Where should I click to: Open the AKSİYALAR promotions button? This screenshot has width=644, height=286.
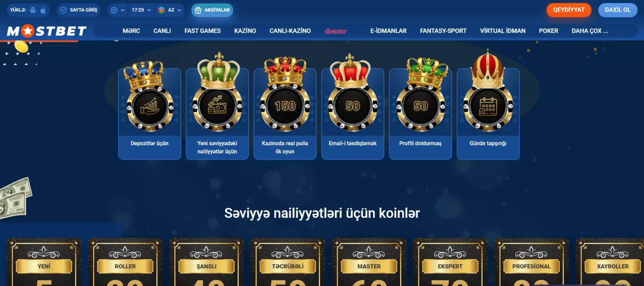pyautogui.click(x=212, y=10)
